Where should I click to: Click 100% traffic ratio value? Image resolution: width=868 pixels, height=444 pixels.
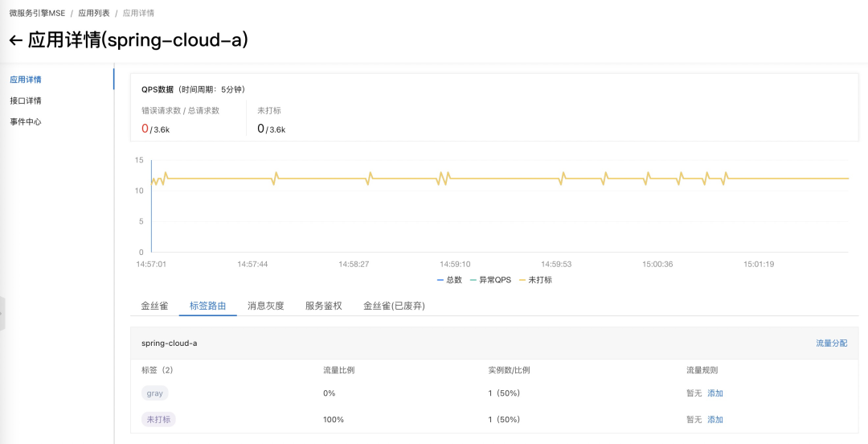click(334, 420)
